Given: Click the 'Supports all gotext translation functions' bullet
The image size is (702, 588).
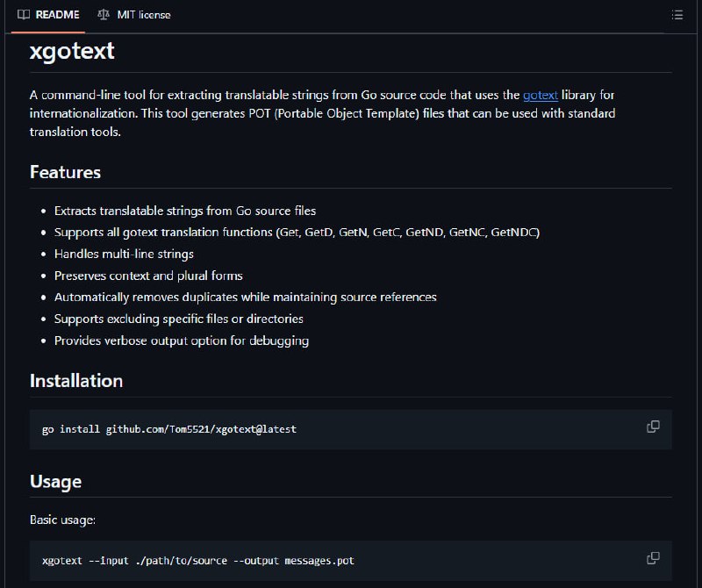Looking at the screenshot, I should click(297, 233).
